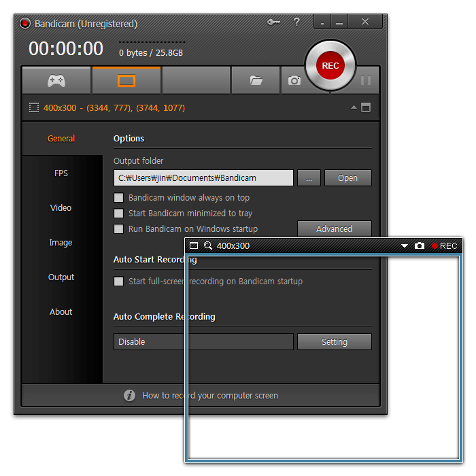Click the info icon in the bottom bar
Image resolution: width=476 pixels, height=476 pixels.
pyautogui.click(x=129, y=395)
